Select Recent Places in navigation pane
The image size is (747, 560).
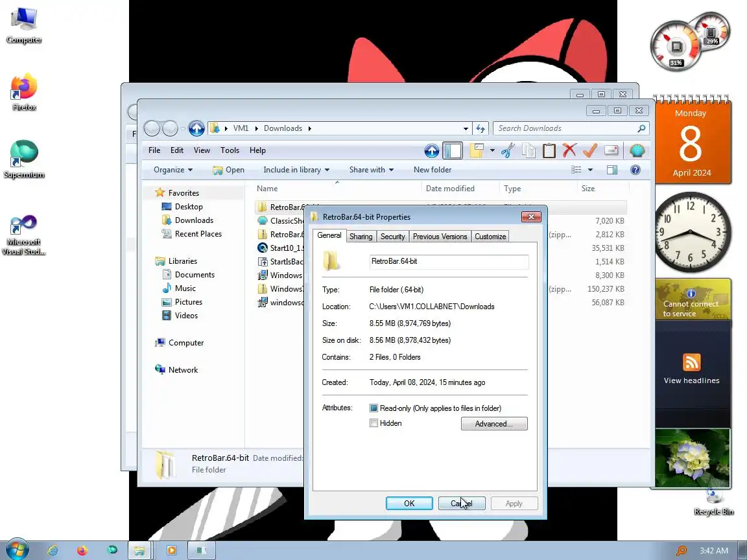tap(198, 234)
